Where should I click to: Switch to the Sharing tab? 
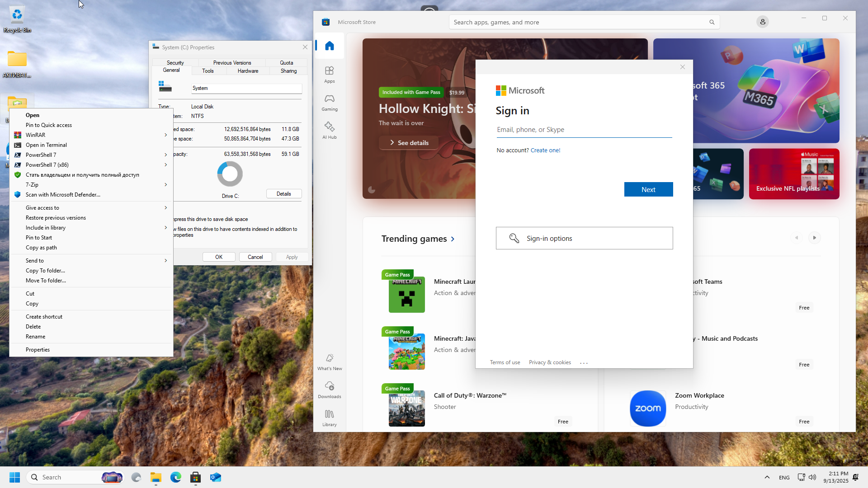[x=288, y=71]
